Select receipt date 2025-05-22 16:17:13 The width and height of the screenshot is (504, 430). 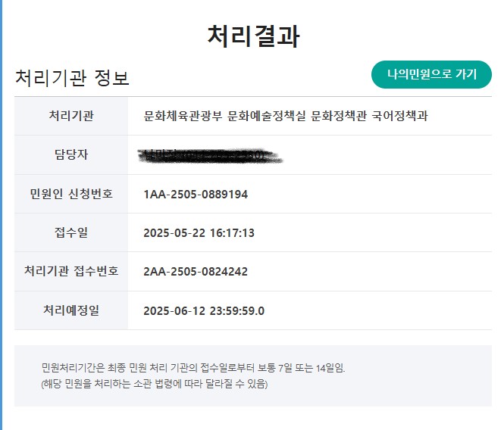pos(199,233)
